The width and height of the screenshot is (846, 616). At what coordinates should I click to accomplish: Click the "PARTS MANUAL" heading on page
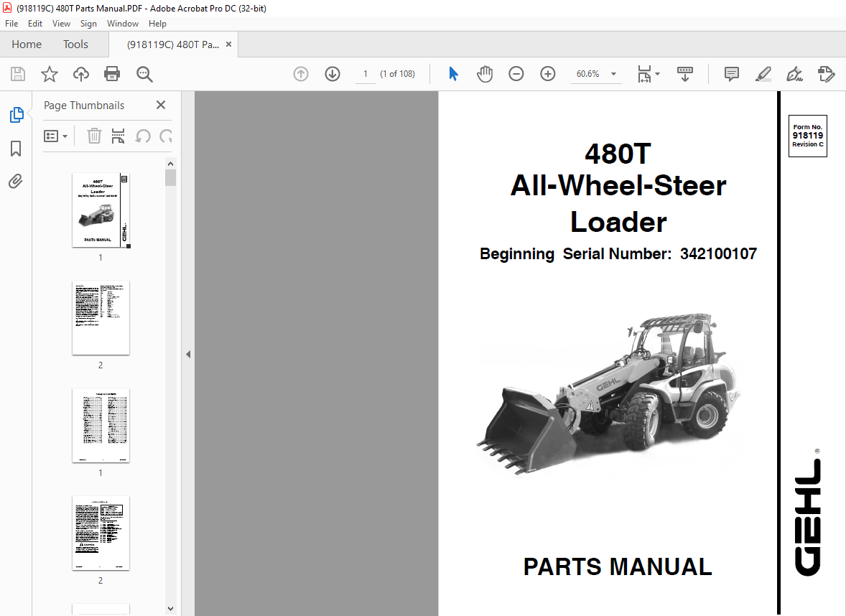[x=618, y=567]
